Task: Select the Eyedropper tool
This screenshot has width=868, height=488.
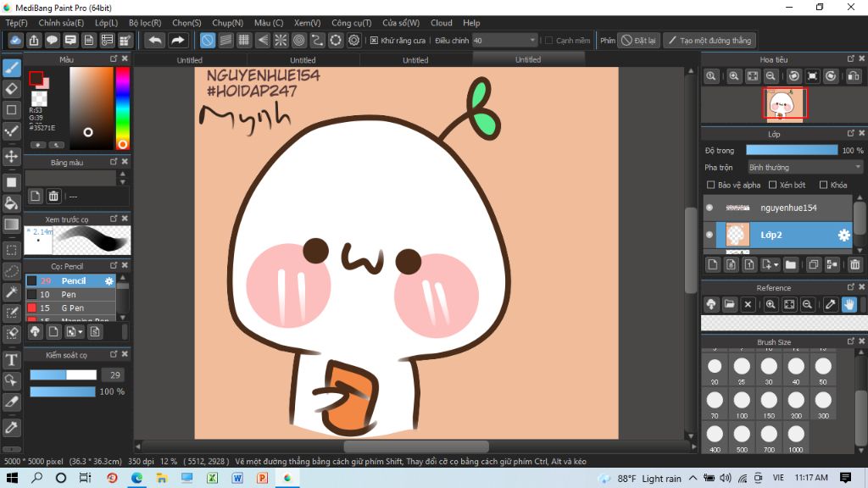Action: pos(12,428)
